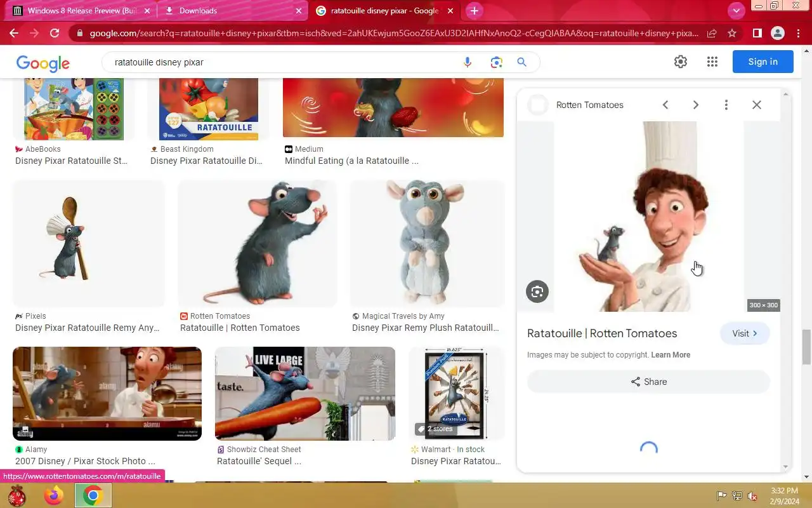Screen dimensions: 812x508
Task: Go forward using the browser forward arrow
Action: tap(34, 33)
